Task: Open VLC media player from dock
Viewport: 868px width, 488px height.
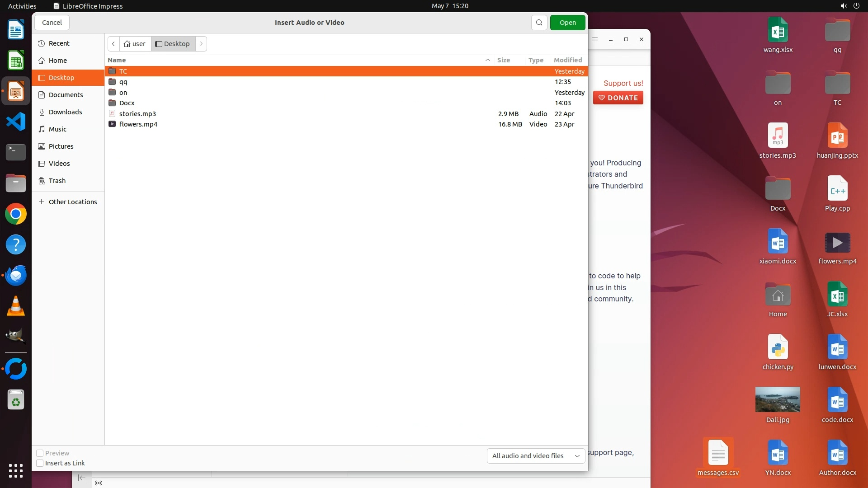Action: point(16,306)
